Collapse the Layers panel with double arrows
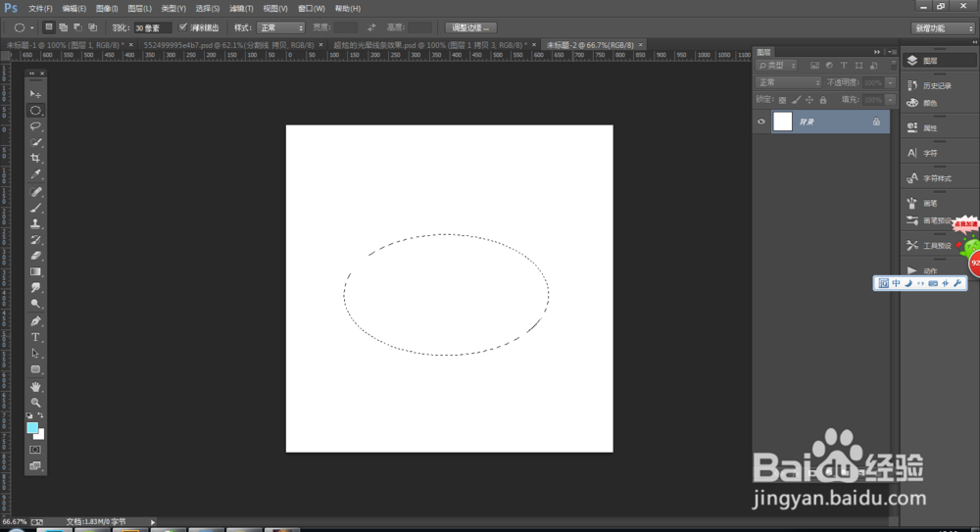This screenshot has width=980, height=532. (877, 52)
